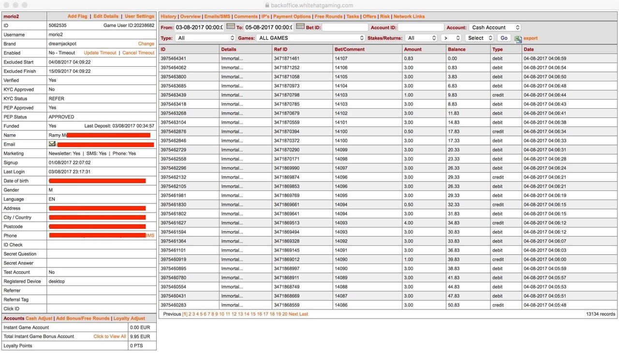The width and height of the screenshot is (619, 364).
Task: Open the Free Rounds tab
Action: [x=328, y=16]
